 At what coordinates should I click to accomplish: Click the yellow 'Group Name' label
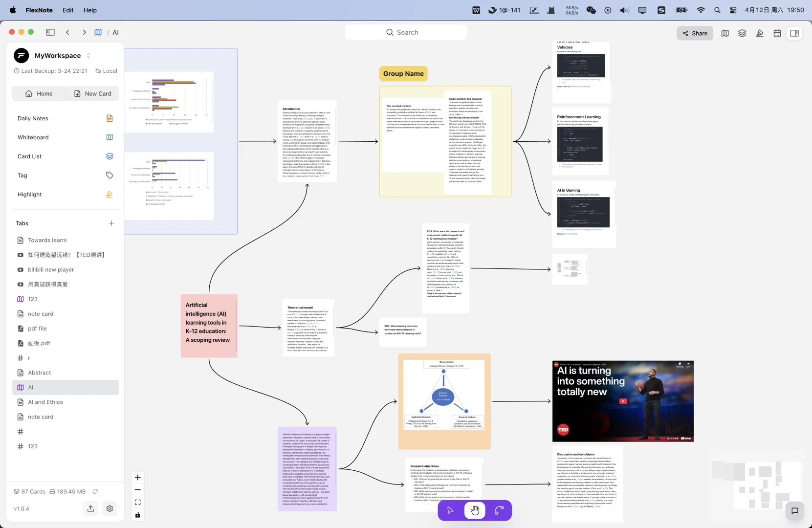[x=403, y=74]
